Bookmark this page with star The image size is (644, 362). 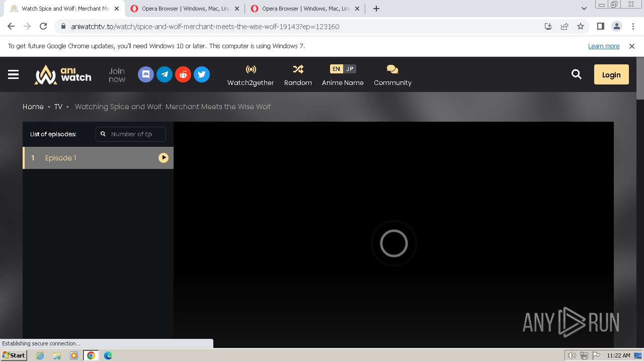[581, 26]
